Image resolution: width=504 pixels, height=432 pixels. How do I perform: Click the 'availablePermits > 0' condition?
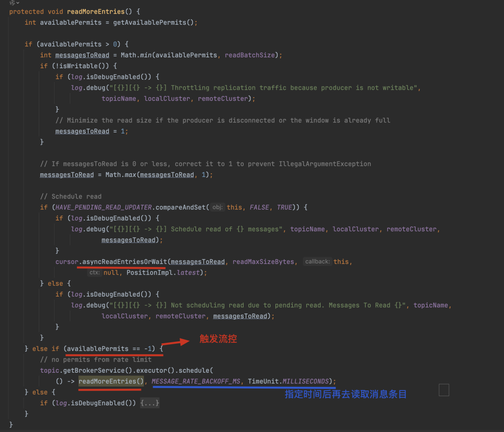point(78,44)
